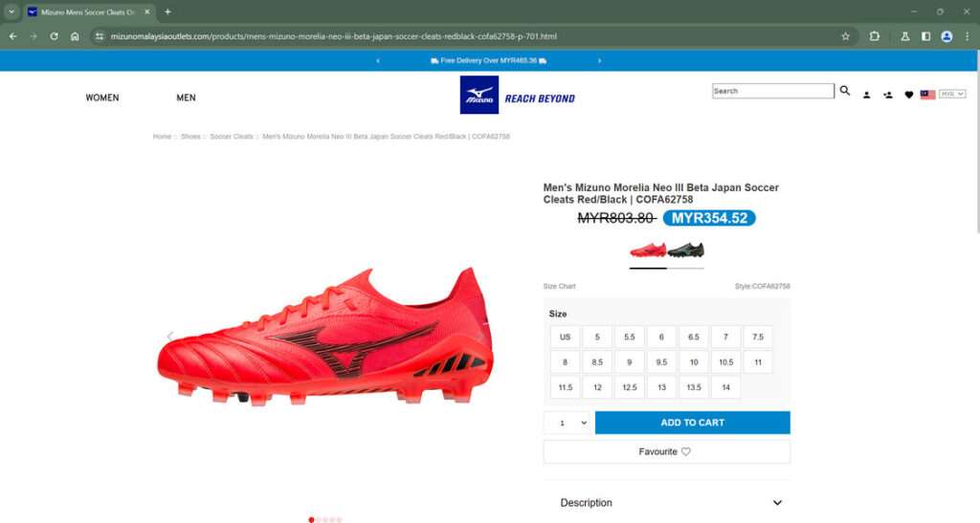Image resolution: width=980 pixels, height=523 pixels.
Task: Go to browser home page icon
Action: click(x=75, y=36)
